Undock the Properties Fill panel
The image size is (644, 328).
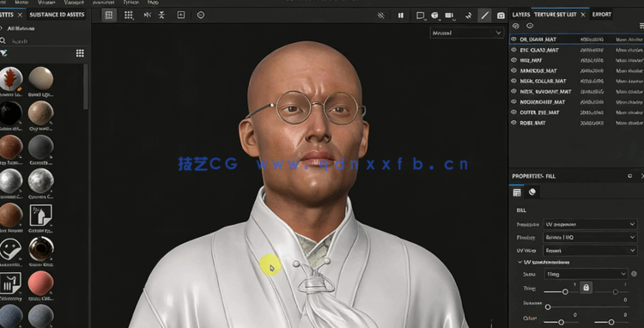coord(629,176)
